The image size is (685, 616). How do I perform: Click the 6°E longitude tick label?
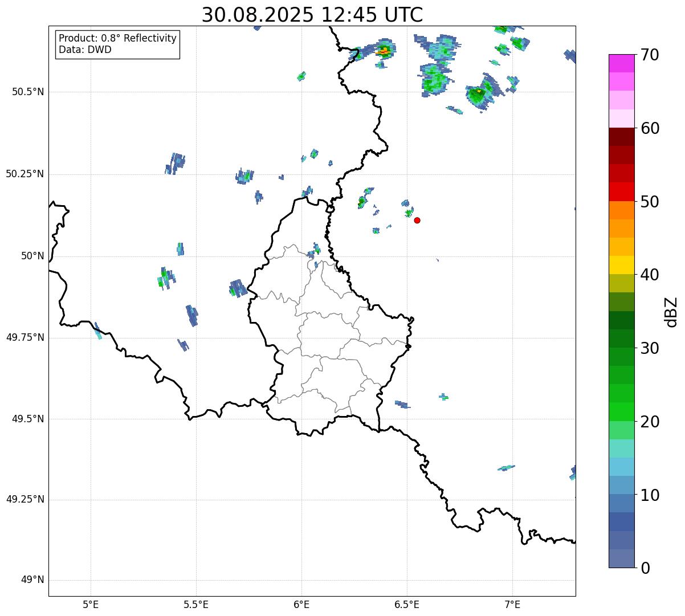tap(301, 604)
